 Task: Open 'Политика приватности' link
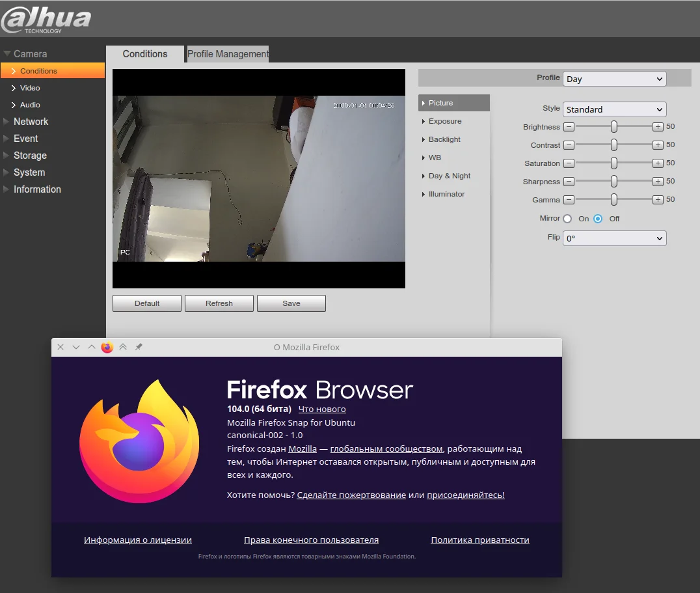pyautogui.click(x=480, y=540)
